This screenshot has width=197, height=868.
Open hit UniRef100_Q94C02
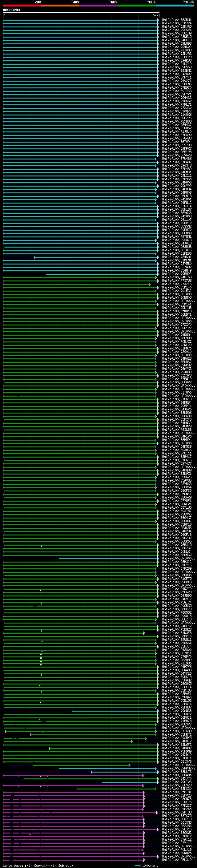(x=177, y=47)
